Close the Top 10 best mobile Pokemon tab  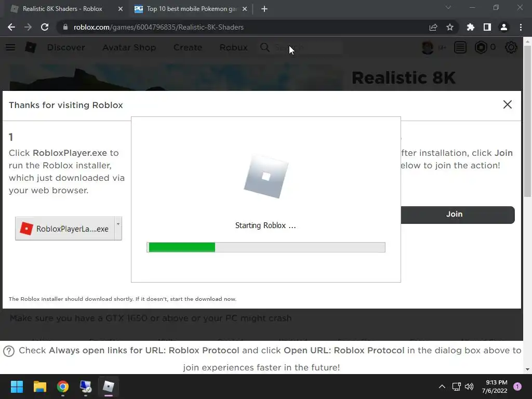pos(245,9)
